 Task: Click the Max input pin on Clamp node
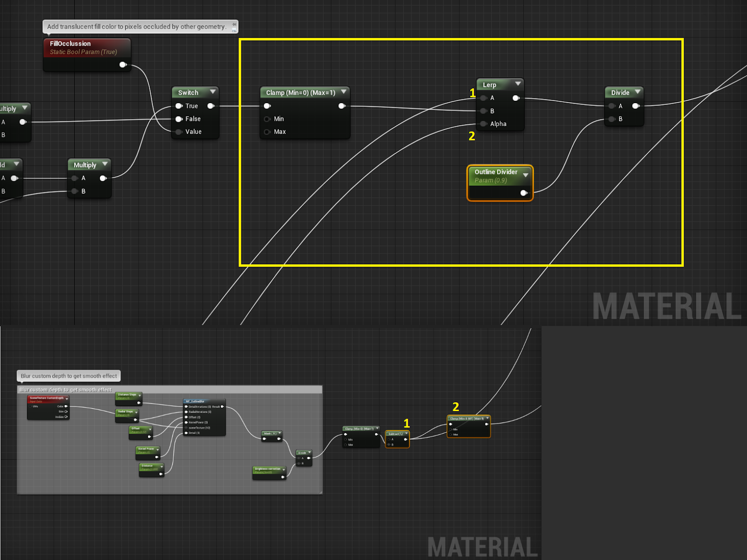pyautogui.click(x=266, y=132)
